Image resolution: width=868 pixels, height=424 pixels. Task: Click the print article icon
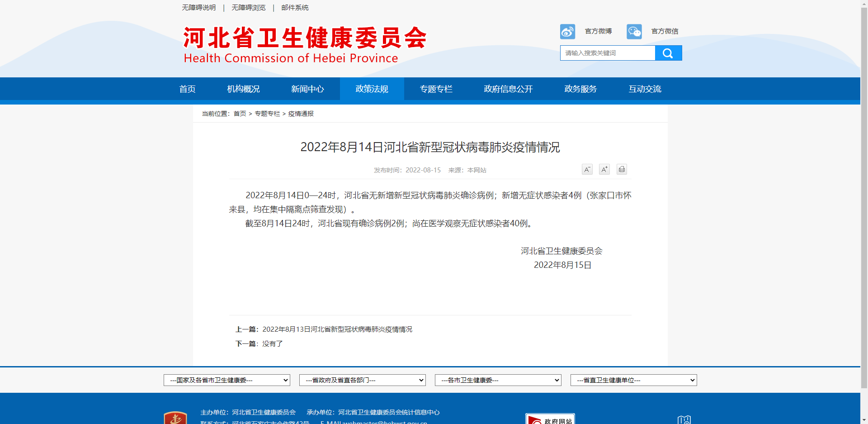(x=622, y=170)
